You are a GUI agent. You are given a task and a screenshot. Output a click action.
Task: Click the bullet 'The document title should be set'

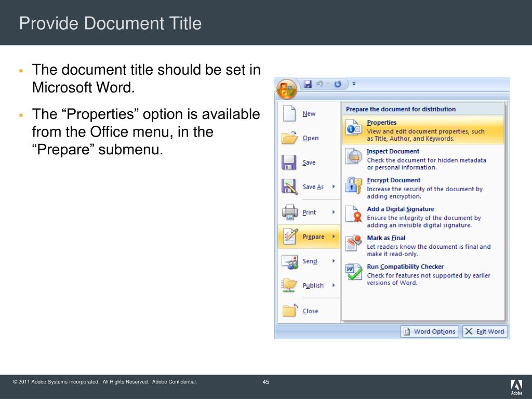click(146, 78)
